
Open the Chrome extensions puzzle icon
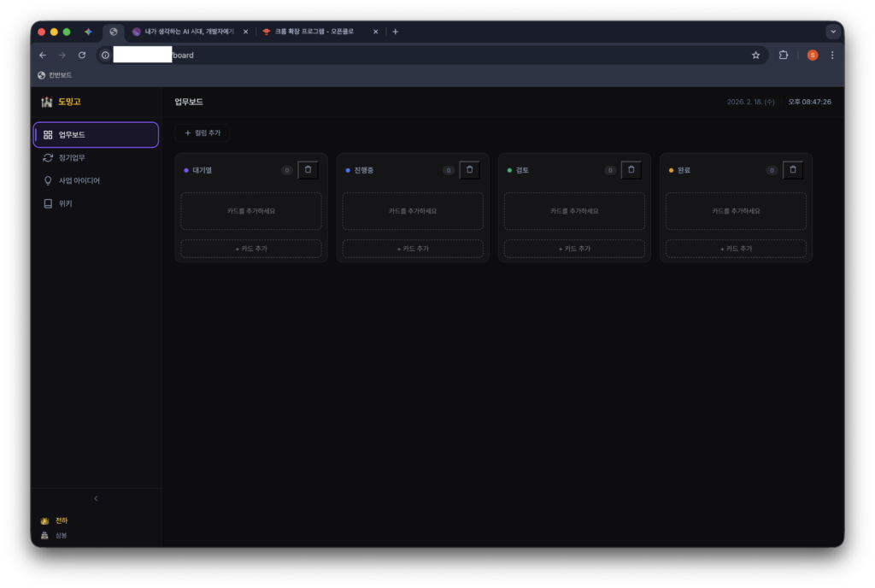784,56
